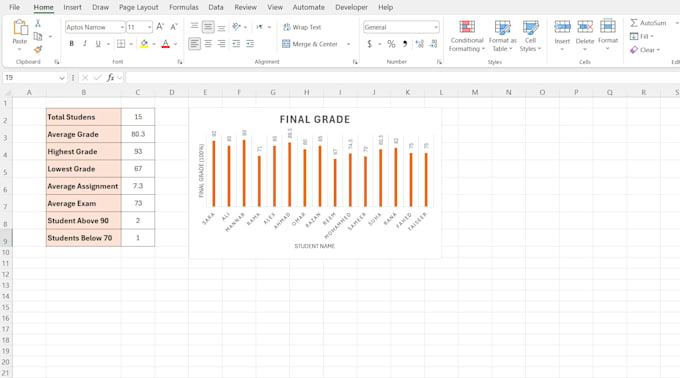Click inside the formula bar
The height and width of the screenshot is (378, 680).
(x=402, y=78)
